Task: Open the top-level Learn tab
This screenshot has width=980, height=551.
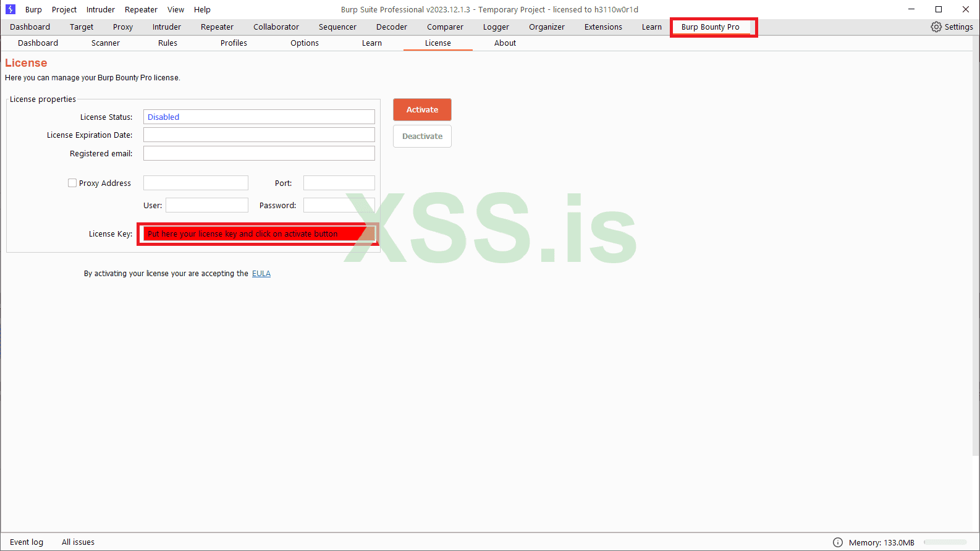Action: [652, 27]
